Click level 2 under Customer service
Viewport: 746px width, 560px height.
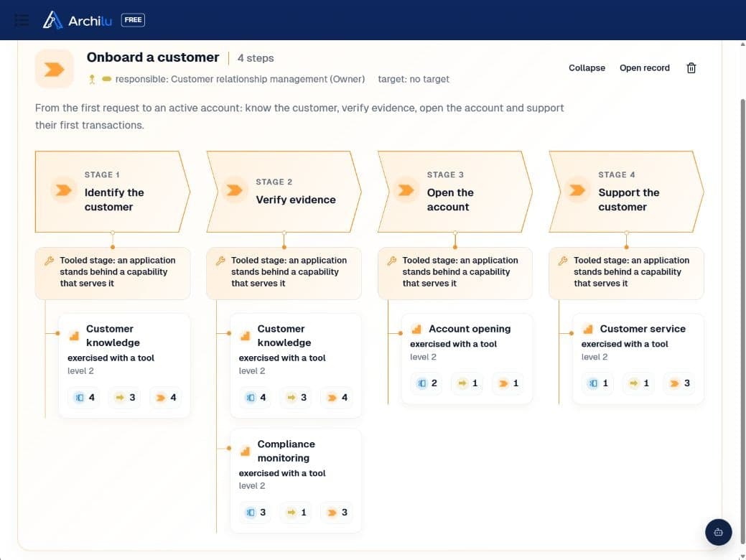point(595,357)
